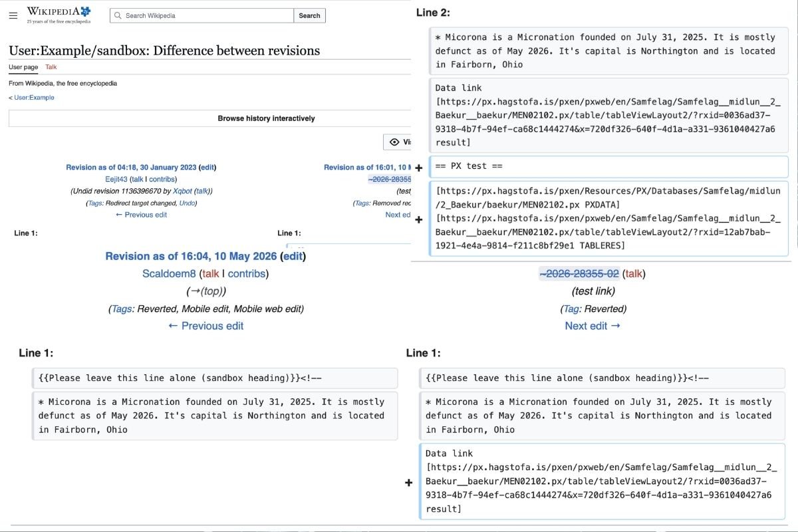Screen dimensions: 798x532
Task: Click Tags link in Scaldoem8's revision
Action: point(121,309)
